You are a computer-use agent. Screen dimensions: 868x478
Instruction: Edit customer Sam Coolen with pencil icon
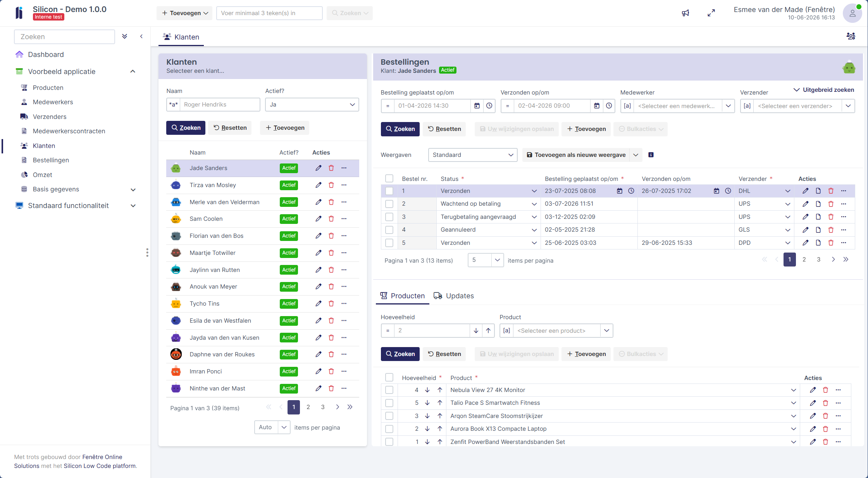[x=319, y=219]
